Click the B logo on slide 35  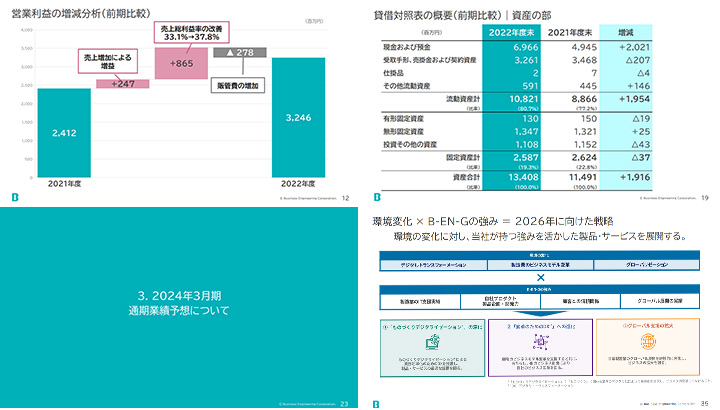376,404
